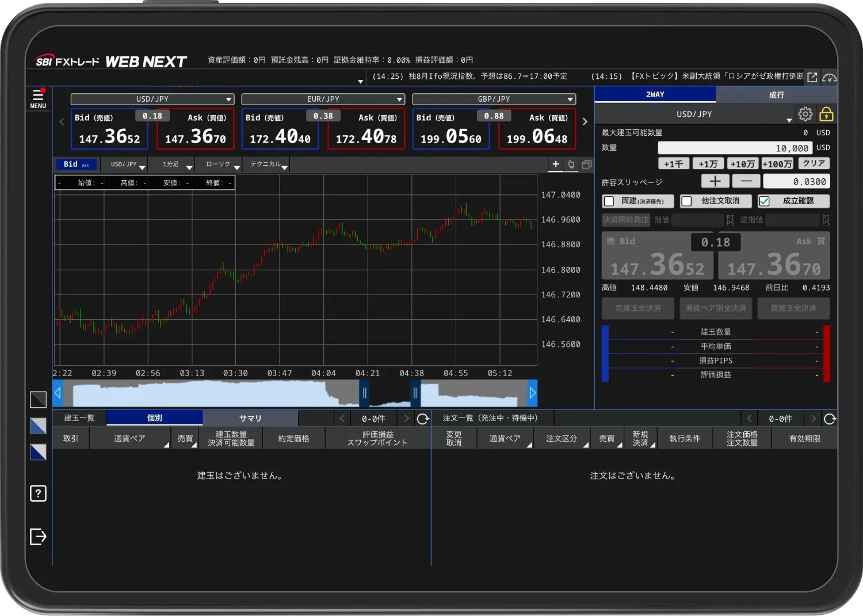Open order settings gear icon
Viewport: 863px width, 616px height.
(805, 114)
